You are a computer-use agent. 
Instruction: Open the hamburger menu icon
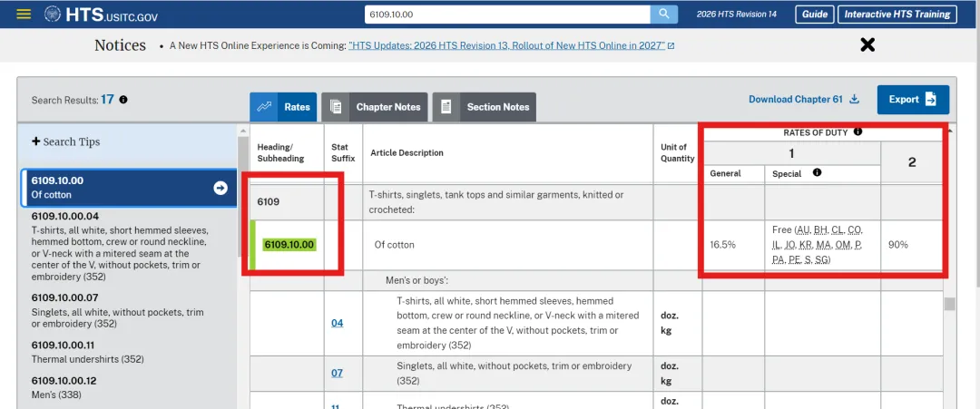pyautogui.click(x=24, y=14)
